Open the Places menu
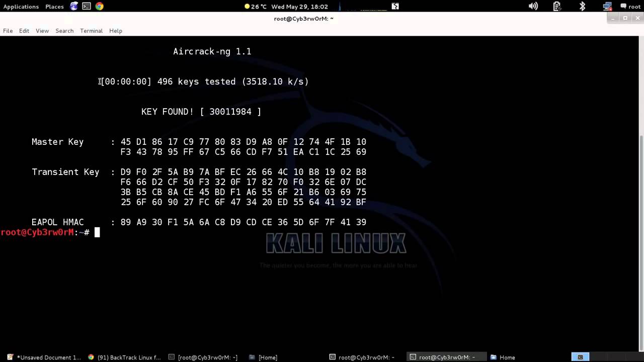The image size is (644, 362). coord(54,7)
